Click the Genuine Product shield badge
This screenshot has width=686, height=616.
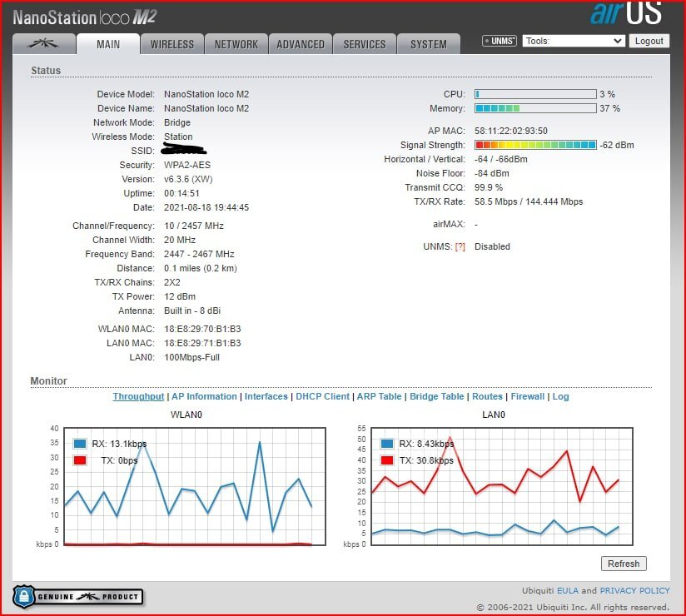coord(78,596)
